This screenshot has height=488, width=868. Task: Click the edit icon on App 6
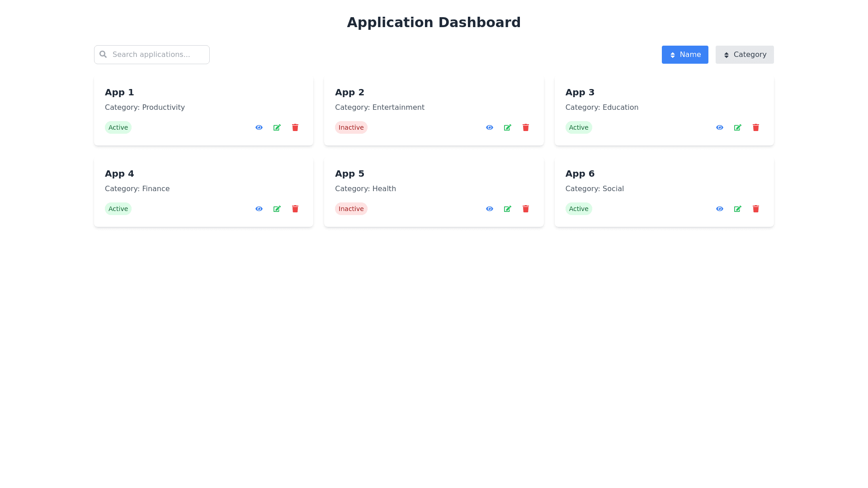(737, 209)
